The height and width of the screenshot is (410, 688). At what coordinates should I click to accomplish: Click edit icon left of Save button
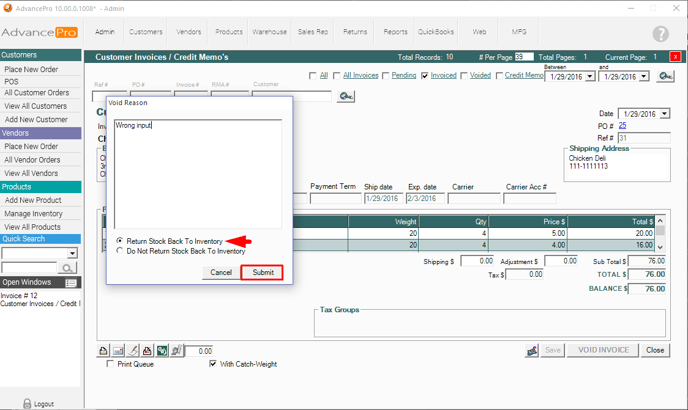pos(533,351)
